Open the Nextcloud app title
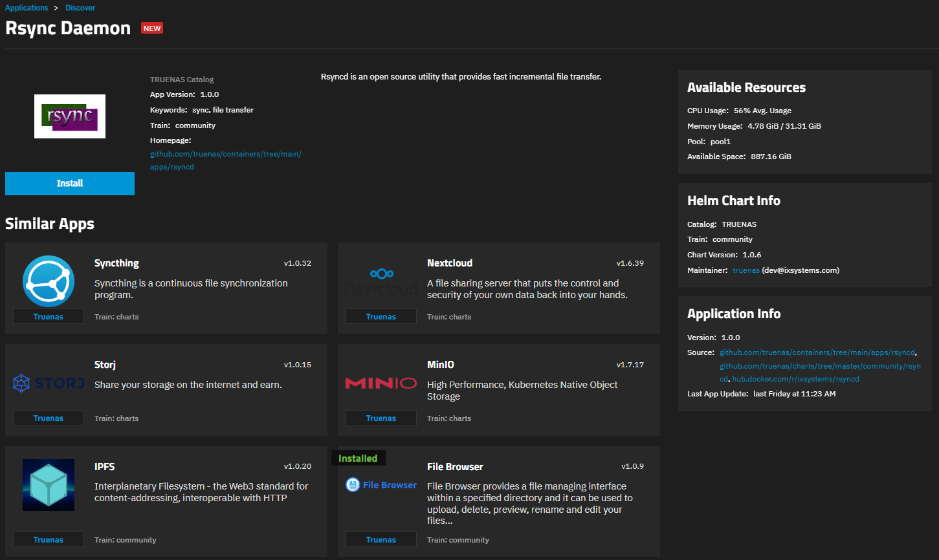The image size is (939, 560). [449, 263]
